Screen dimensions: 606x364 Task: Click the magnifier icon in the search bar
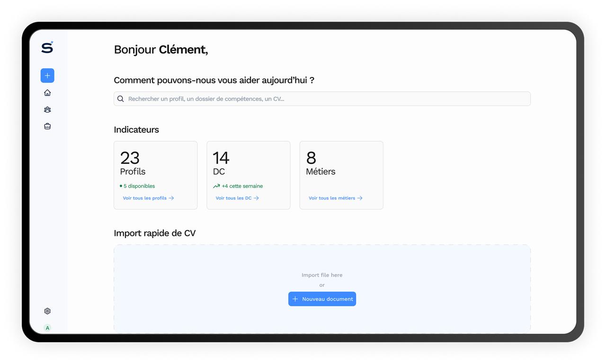121,98
